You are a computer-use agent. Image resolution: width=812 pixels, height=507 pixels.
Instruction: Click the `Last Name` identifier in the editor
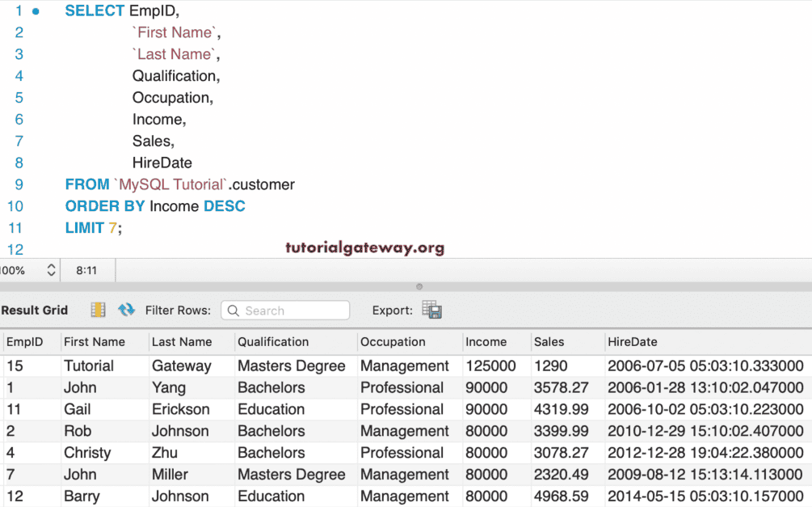(175, 54)
